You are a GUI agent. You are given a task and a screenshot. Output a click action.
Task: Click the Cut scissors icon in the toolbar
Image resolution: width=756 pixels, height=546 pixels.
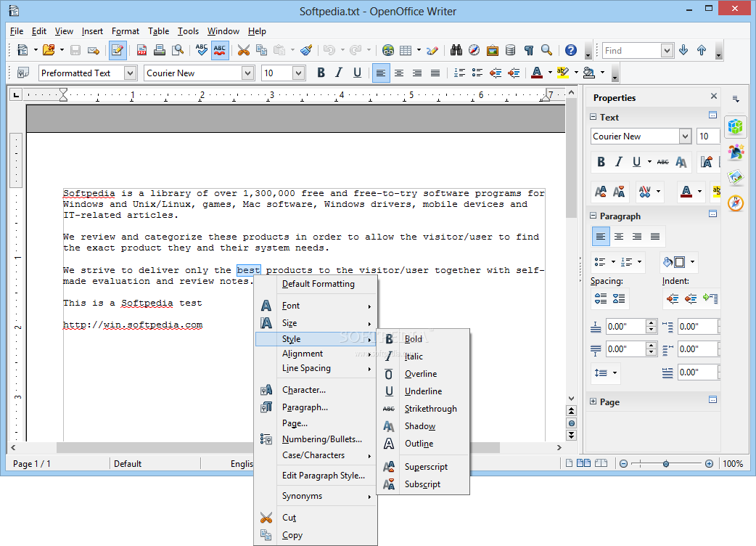pos(244,50)
